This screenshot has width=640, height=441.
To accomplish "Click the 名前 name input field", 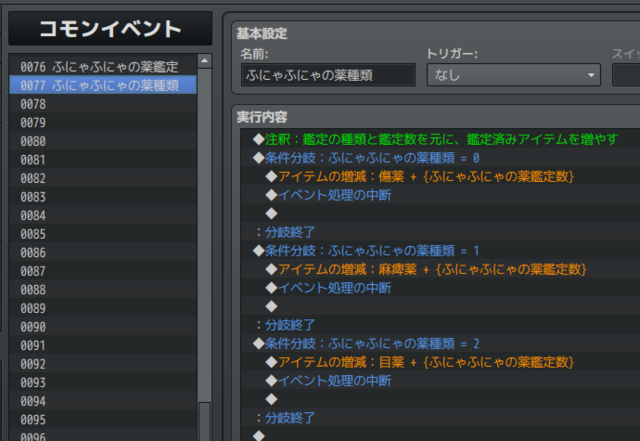I will point(328,75).
